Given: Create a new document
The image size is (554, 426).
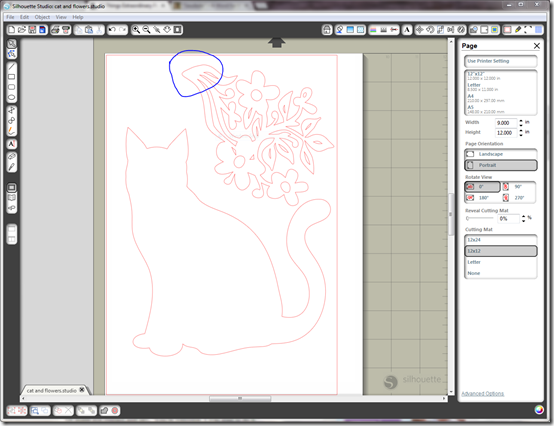Looking at the screenshot, I should pos(11,30).
